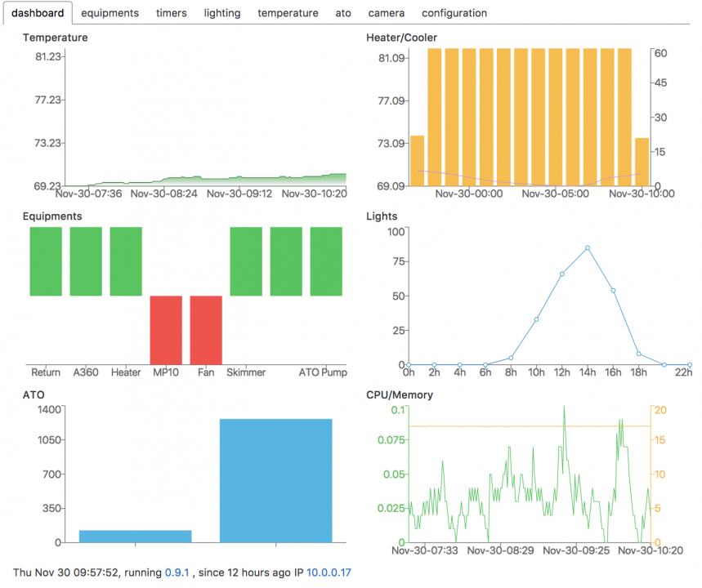Screen dimensions: 702x588
Task: Switch to the equipments tab
Action: (x=110, y=13)
